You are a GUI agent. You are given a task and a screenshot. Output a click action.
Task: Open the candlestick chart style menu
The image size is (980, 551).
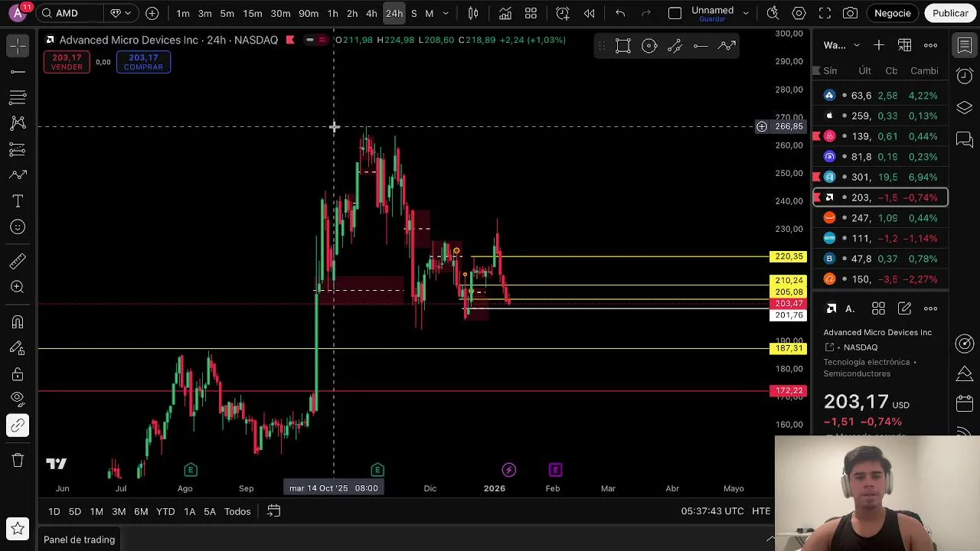[473, 13]
